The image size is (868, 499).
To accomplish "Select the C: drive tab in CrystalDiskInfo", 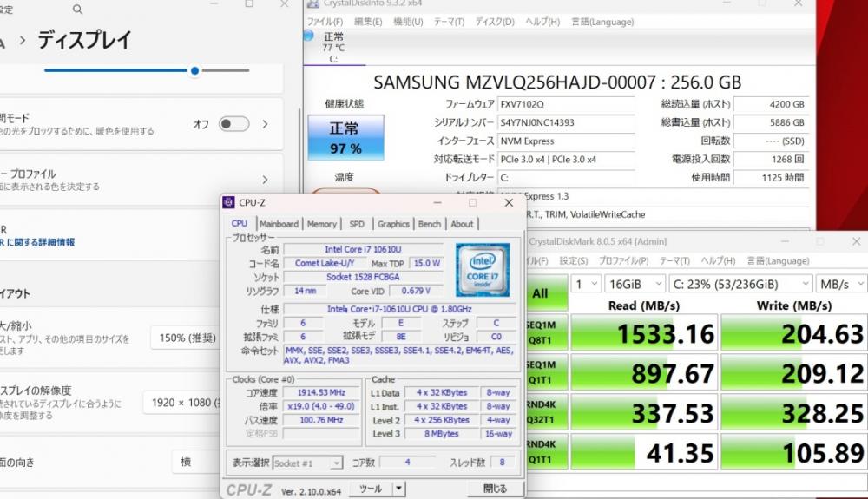I will click(334, 48).
